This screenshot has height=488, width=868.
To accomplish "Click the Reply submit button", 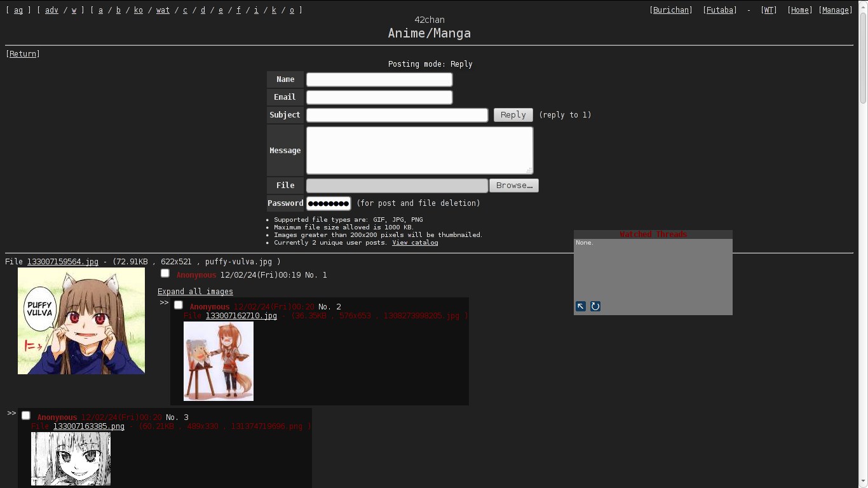I will [513, 115].
